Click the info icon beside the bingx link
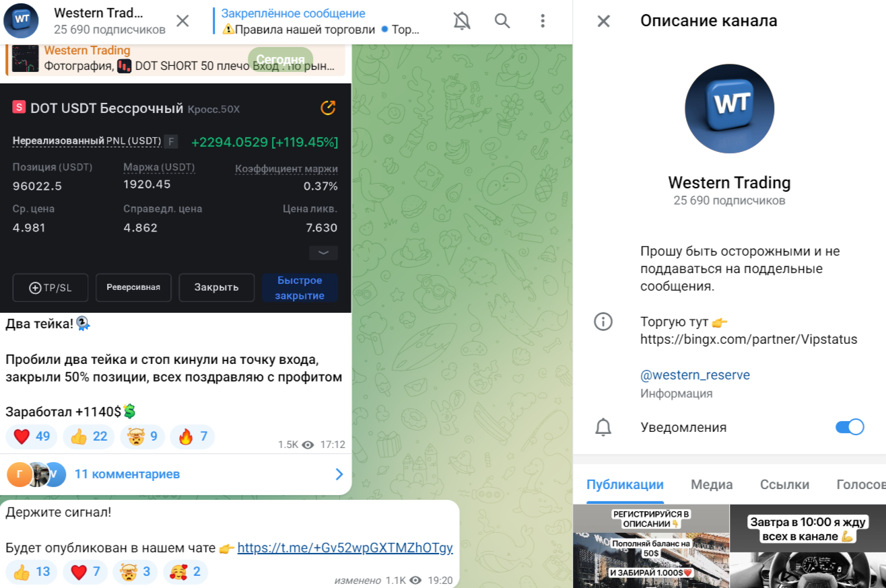This screenshot has width=886, height=588. click(603, 322)
